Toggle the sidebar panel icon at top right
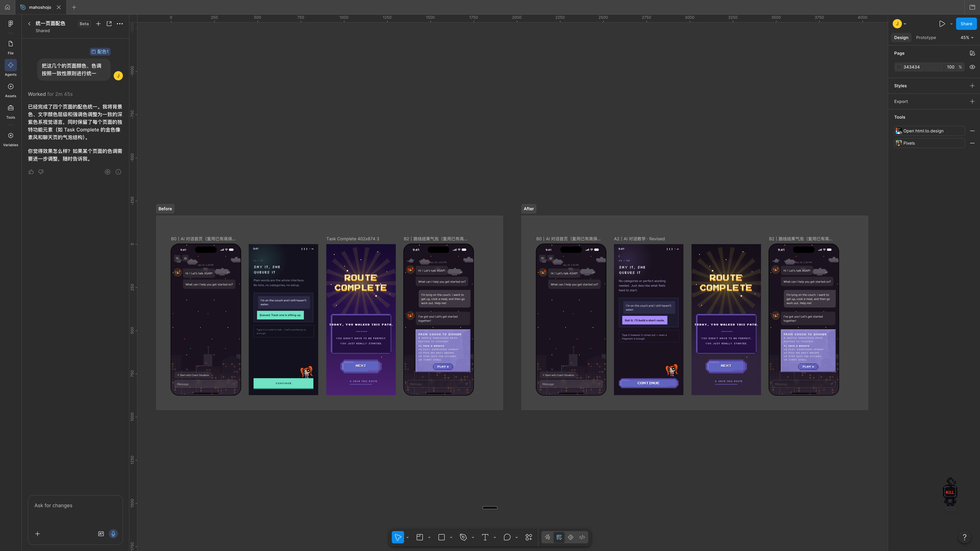Screen dimensions: 980x551 click(972, 7)
